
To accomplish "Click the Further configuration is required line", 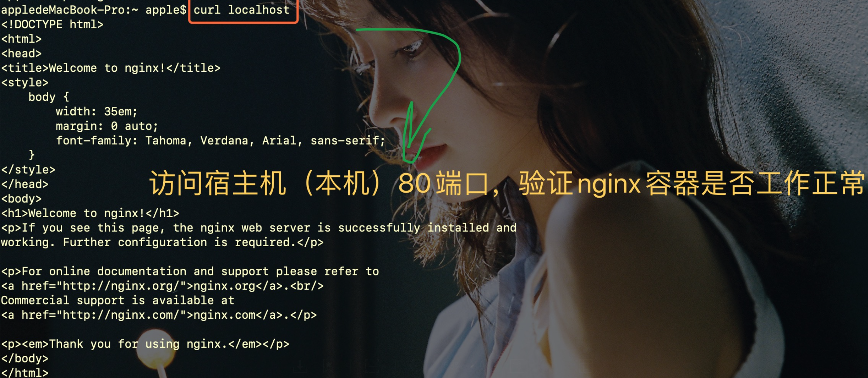I will pyautogui.click(x=162, y=242).
